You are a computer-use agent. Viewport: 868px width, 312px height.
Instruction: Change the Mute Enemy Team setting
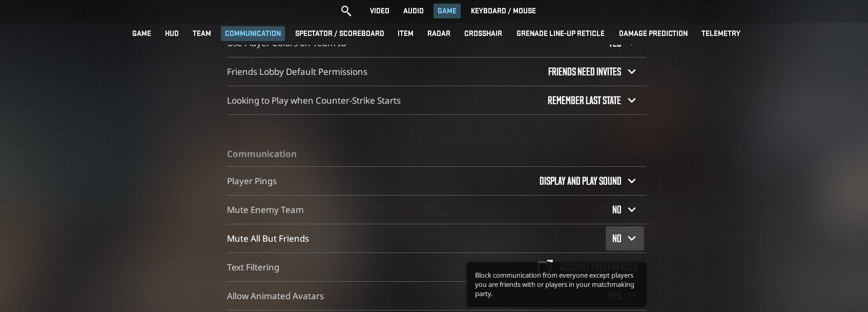624,210
